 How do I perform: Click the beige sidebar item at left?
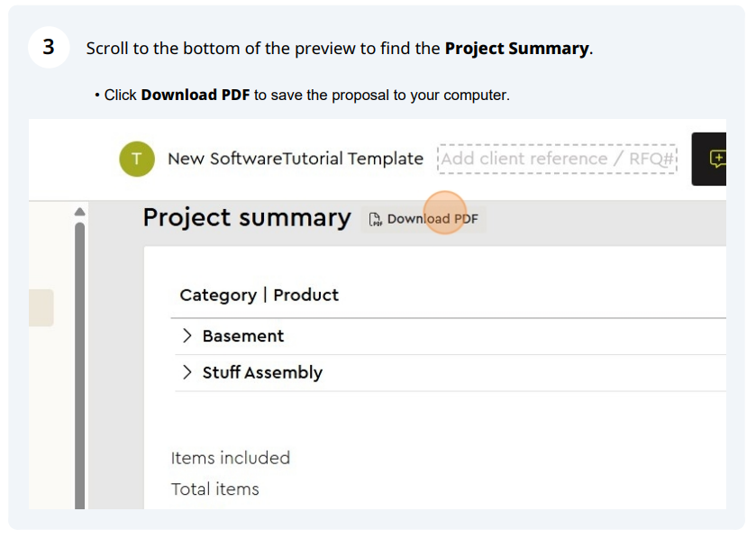(41, 308)
